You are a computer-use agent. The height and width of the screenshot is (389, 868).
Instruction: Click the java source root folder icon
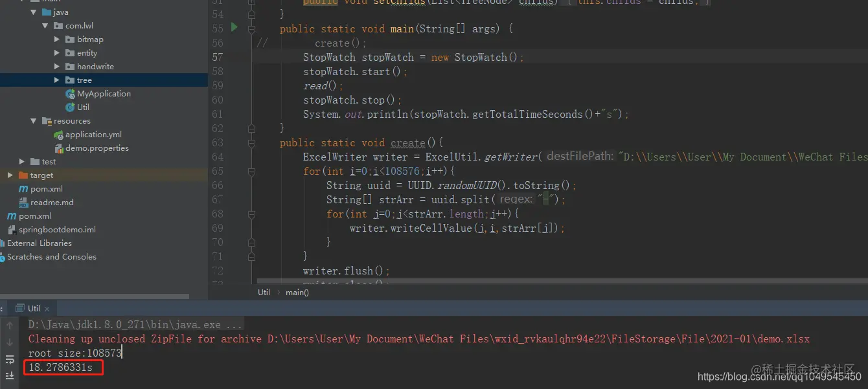click(47, 12)
